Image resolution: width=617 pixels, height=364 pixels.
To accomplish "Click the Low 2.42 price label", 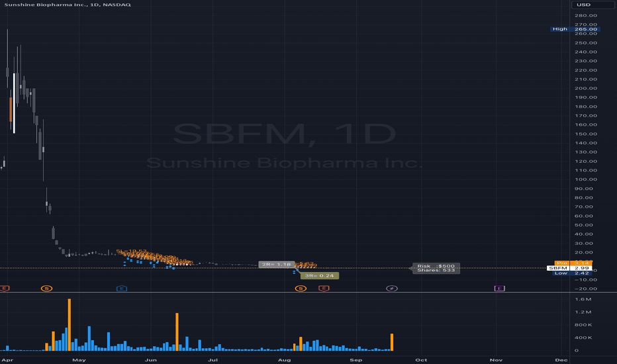I will point(572,273).
